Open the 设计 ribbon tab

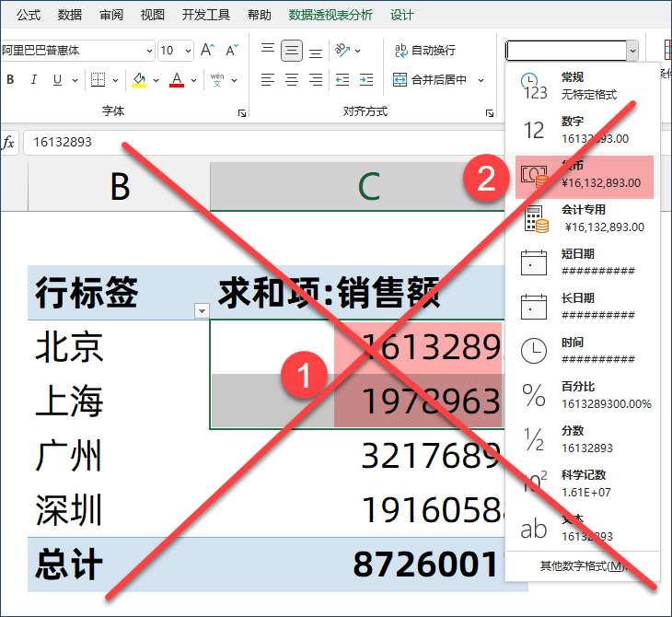click(x=402, y=15)
